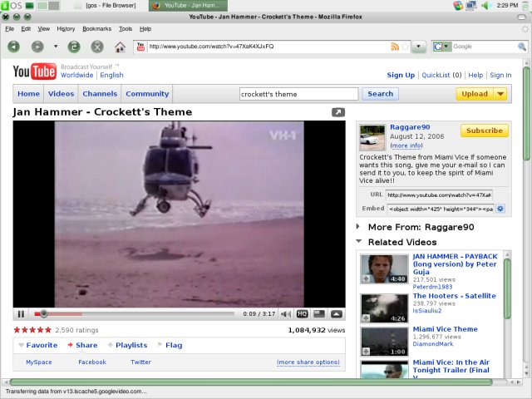Click the address bar URL field
Screen dimensions: 532x399
tap(268, 47)
